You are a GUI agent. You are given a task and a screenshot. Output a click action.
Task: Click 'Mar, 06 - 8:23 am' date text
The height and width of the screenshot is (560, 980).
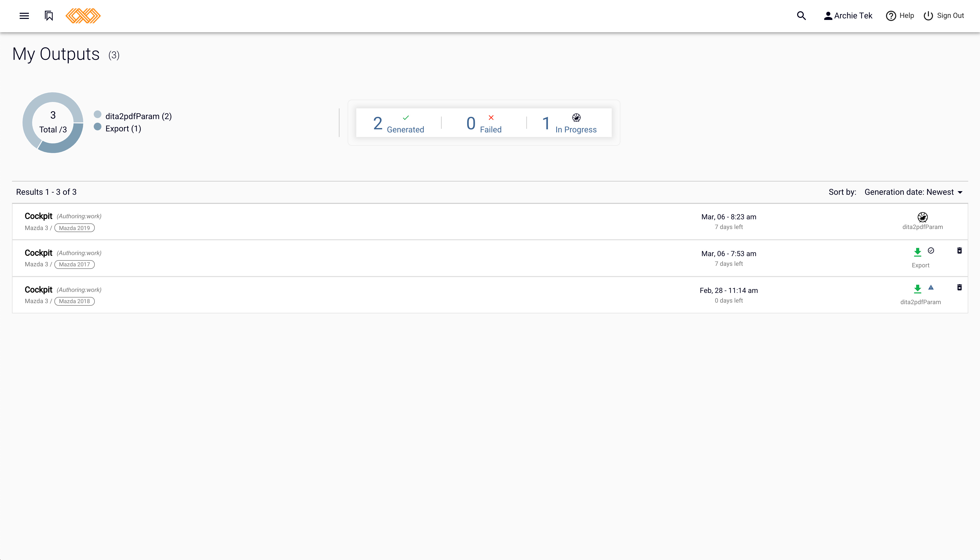click(729, 216)
